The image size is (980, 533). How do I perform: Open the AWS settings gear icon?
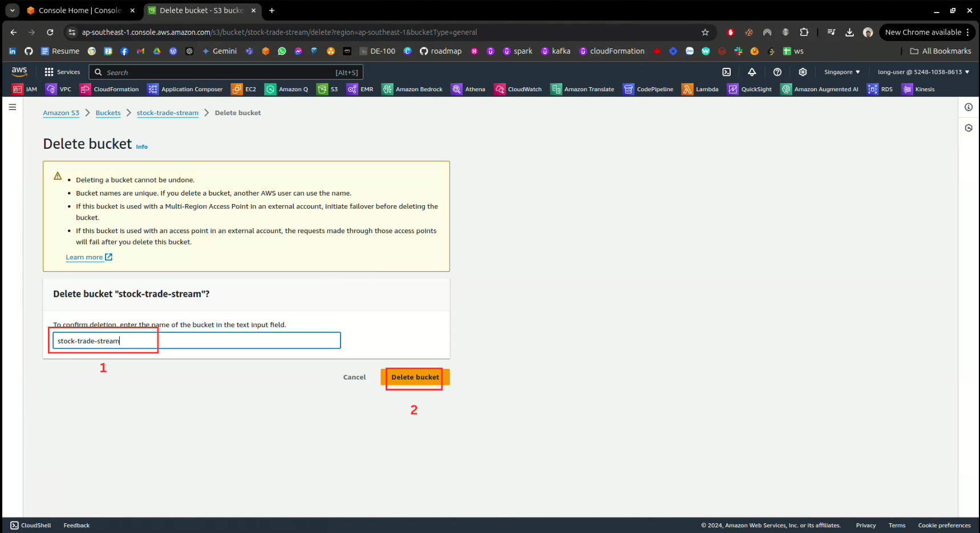[803, 72]
